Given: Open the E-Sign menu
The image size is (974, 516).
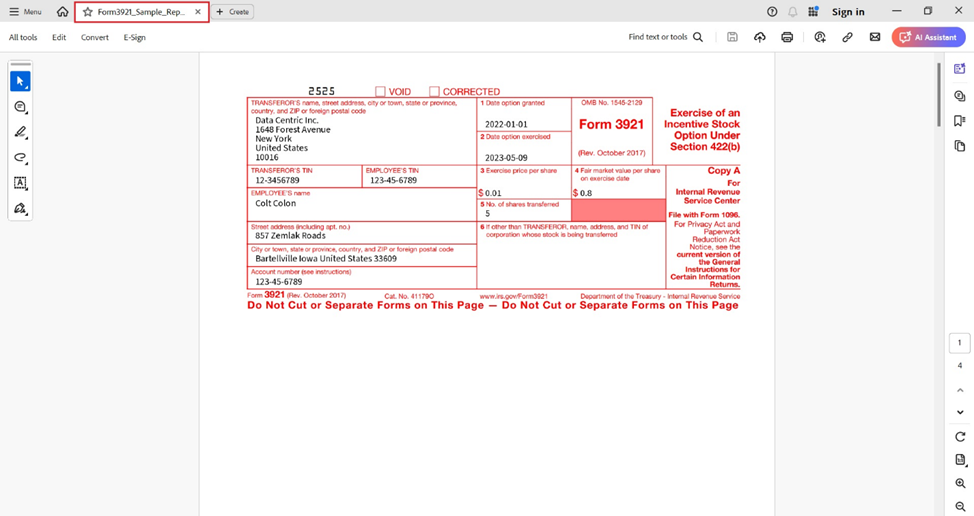Looking at the screenshot, I should (x=134, y=37).
